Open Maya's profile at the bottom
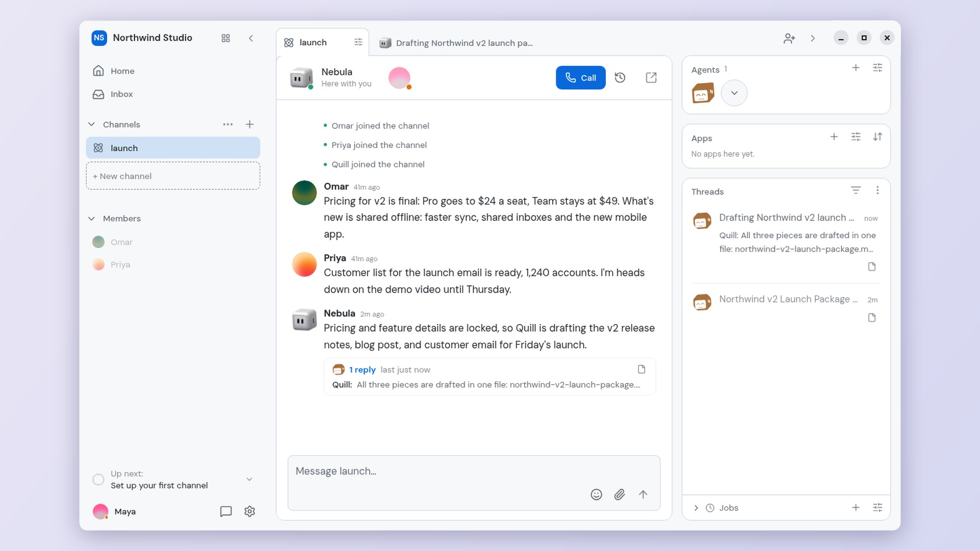The image size is (980, 551). pos(114,511)
